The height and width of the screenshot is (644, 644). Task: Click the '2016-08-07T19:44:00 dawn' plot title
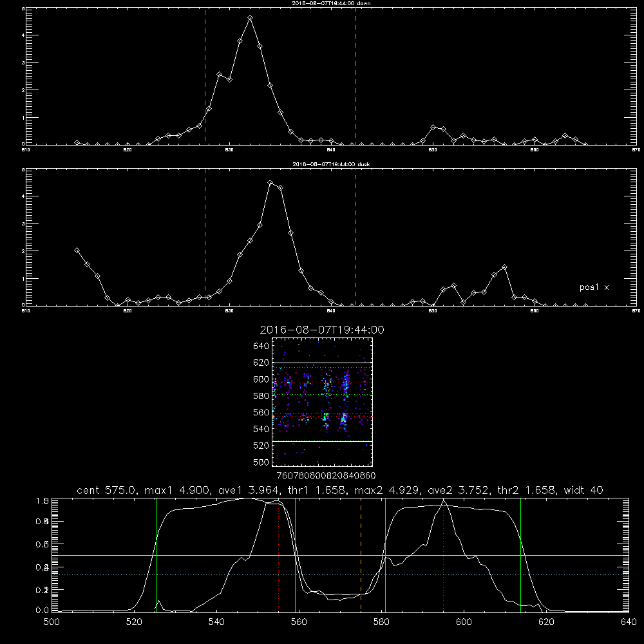point(331,3)
